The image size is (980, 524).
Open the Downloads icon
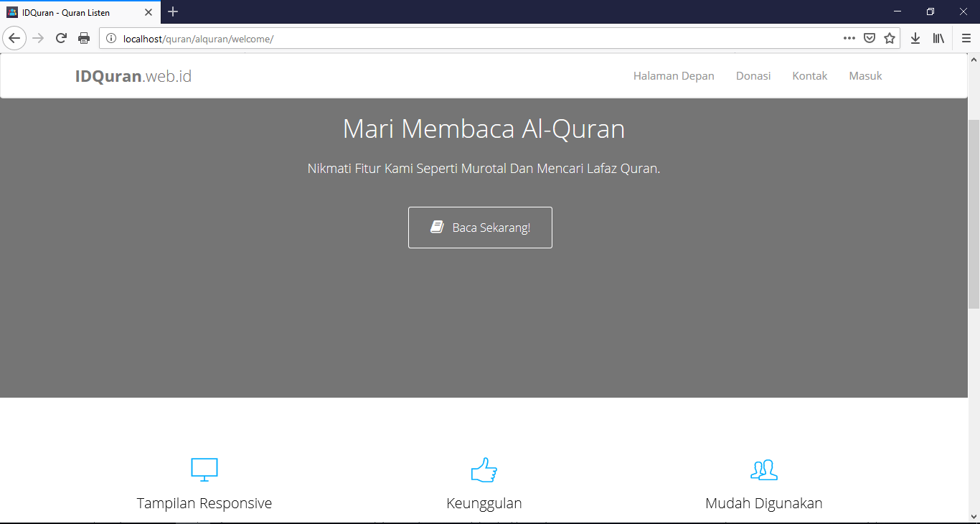click(915, 37)
